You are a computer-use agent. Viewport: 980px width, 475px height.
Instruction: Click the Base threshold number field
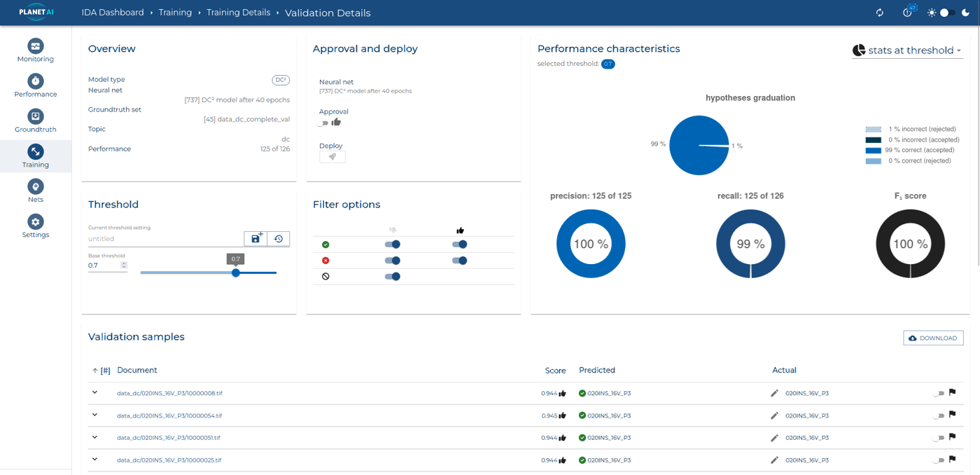[104, 266]
